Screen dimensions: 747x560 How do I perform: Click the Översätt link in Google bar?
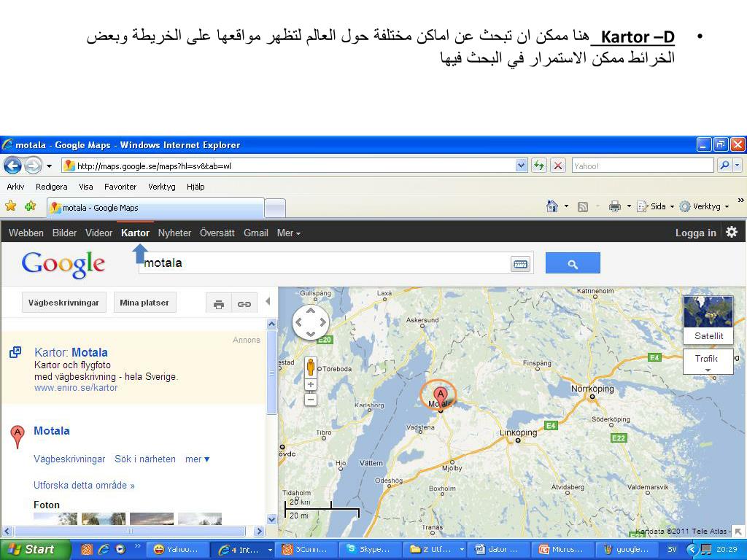[217, 233]
